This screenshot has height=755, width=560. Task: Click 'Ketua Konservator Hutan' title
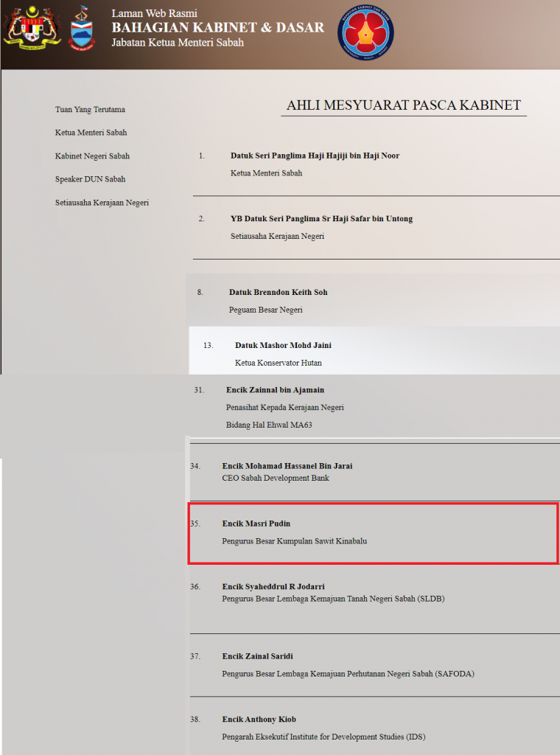click(x=278, y=363)
